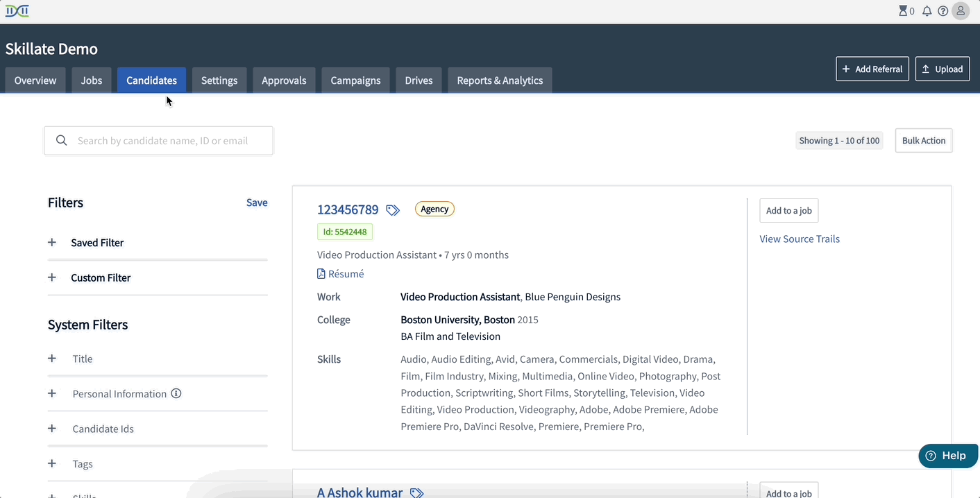Click the BA Film and Television text
Image resolution: width=980 pixels, height=498 pixels.
450,336
